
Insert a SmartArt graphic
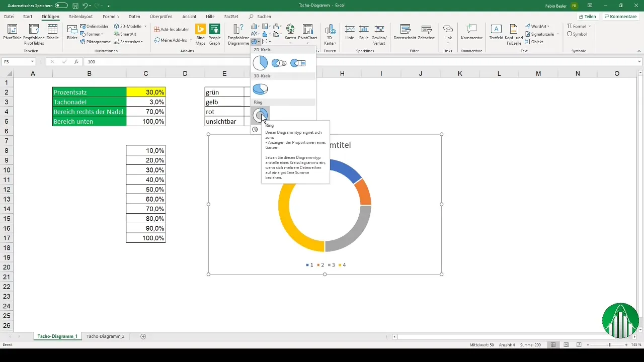[x=125, y=34]
